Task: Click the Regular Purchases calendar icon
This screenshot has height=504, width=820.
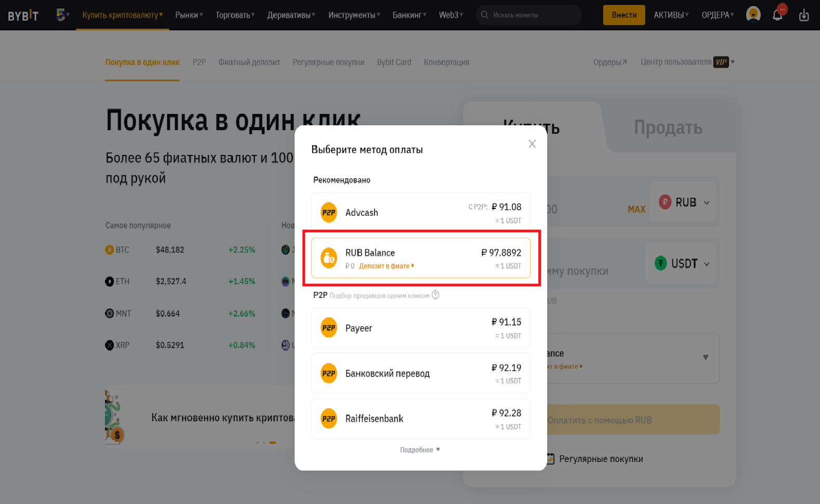Action: (550, 459)
